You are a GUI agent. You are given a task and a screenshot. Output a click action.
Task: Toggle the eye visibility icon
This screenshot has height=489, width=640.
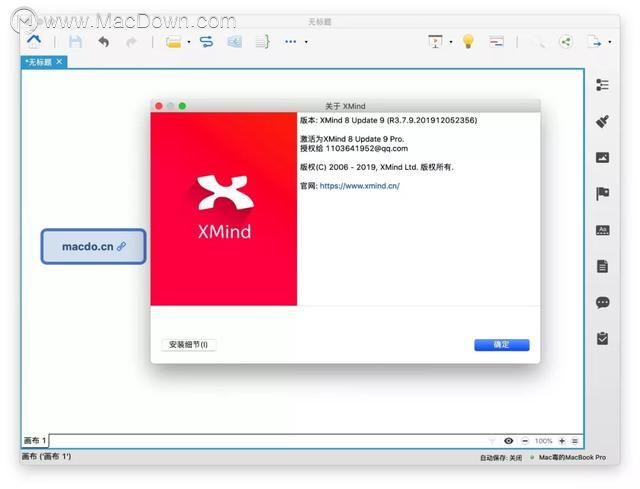click(509, 441)
